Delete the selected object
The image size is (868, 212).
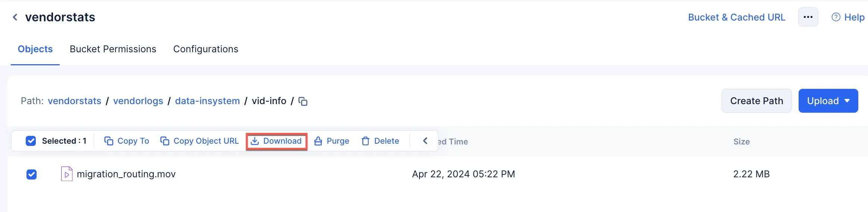[380, 141]
